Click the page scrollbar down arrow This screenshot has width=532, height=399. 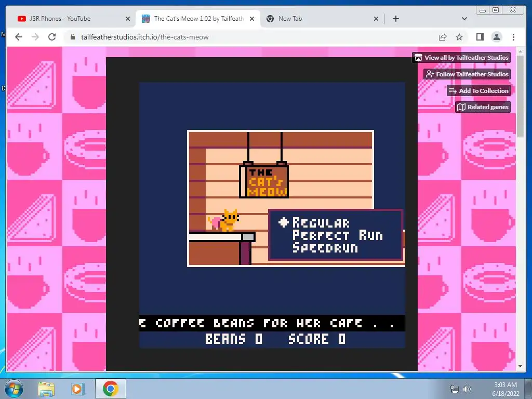pos(520,366)
